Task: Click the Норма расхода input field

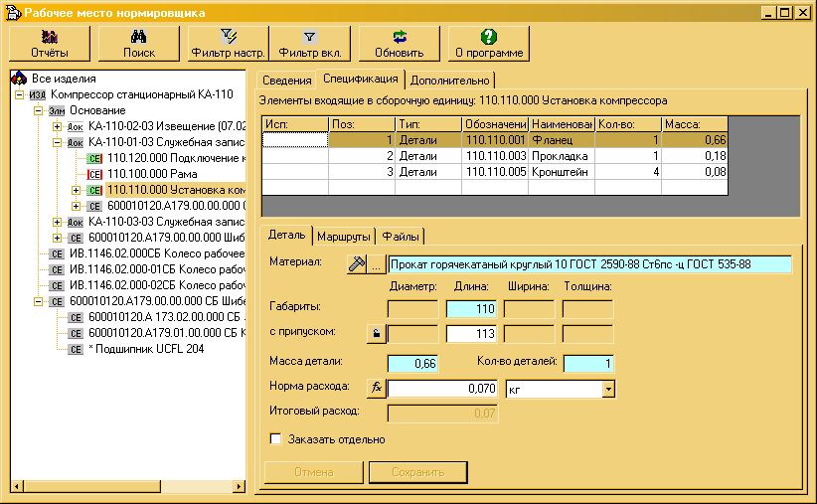Action: [x=443, y=389]
